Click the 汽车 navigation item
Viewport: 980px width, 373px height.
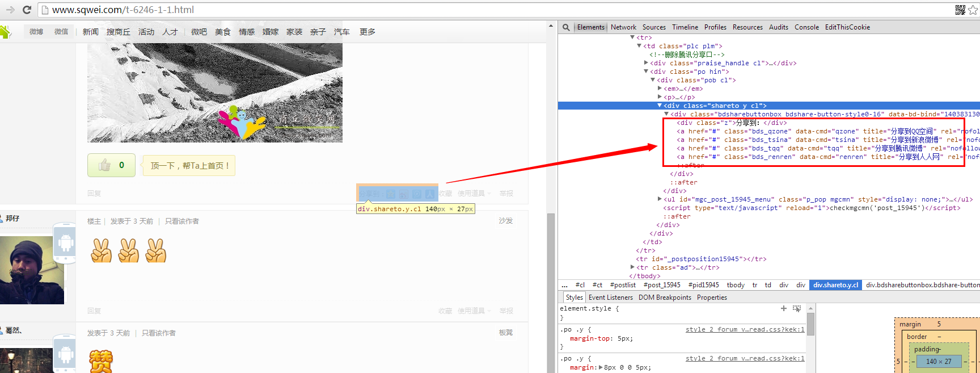point(342,32)
